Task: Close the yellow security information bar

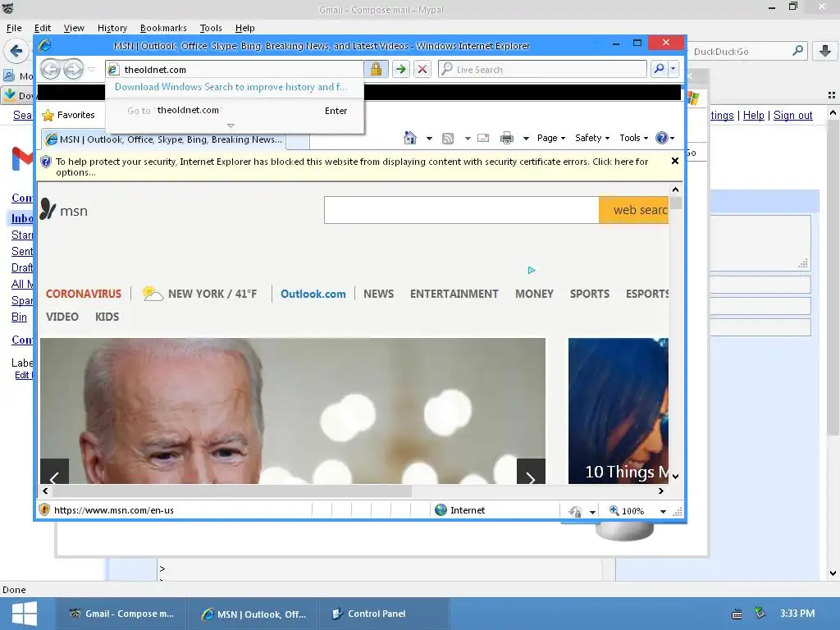Action: coord(675,162)
